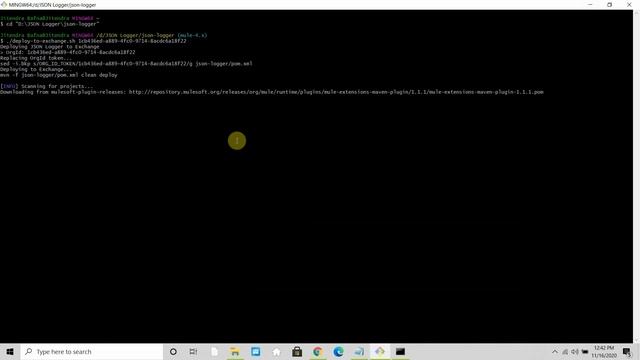Open the black console icon on taskbar
Screen dimensions: 640x360
pyautogui.click(x=400, y=351)
